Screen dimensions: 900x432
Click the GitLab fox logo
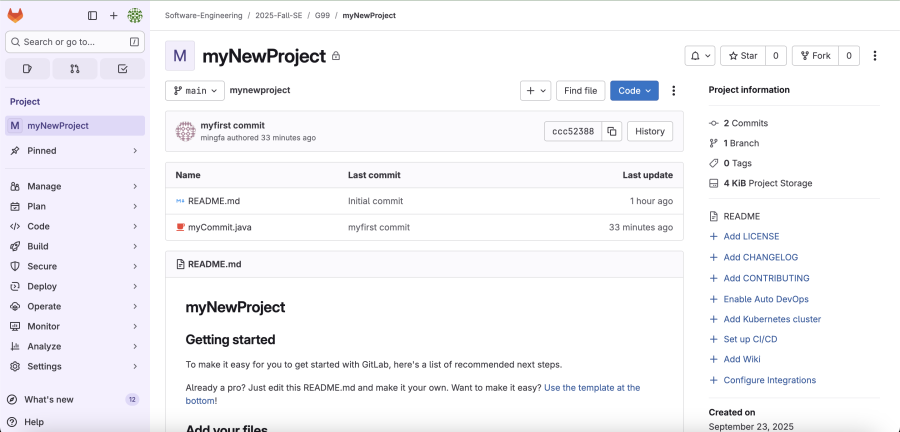[x=15, y=15]
